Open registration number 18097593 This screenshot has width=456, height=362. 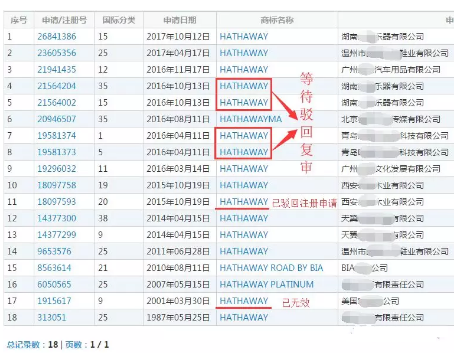tap(57, 202)
